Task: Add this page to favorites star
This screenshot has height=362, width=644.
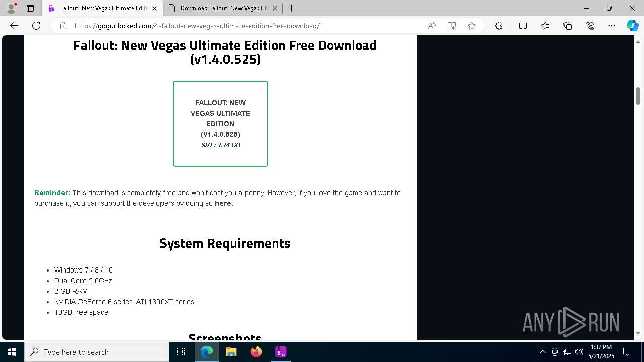Action: tap(472, 26)
